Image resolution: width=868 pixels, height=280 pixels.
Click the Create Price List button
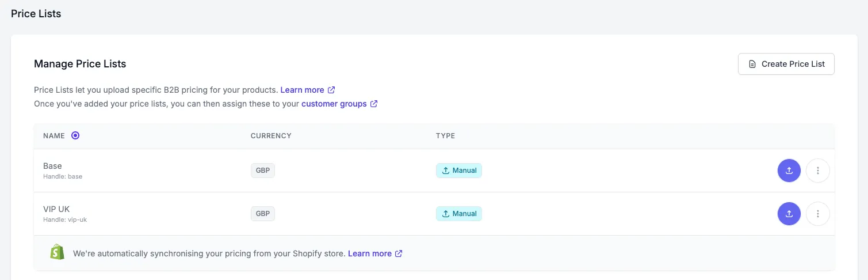786,64
